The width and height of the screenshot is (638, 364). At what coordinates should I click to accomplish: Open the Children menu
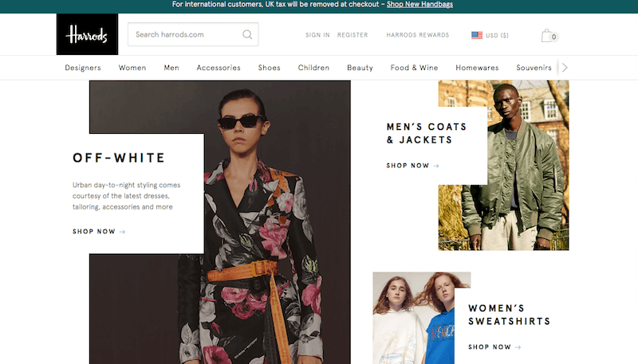tap(313, 68)
